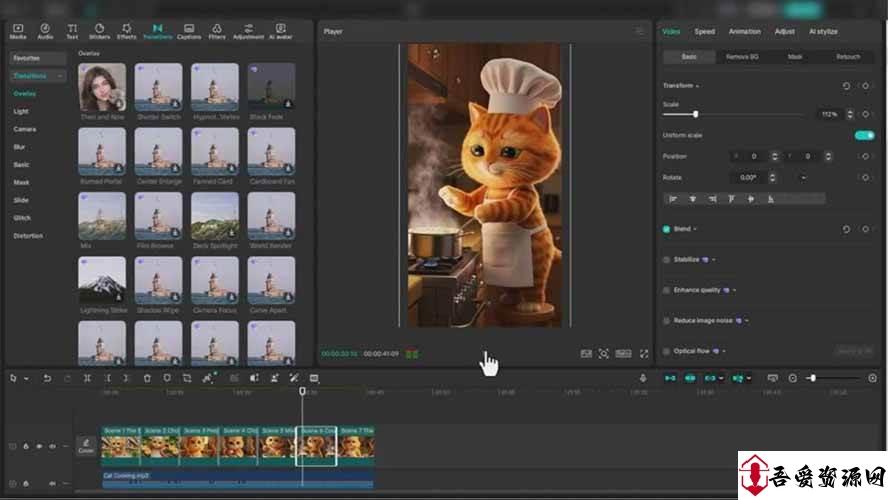Open the Stickers panel

point(99,30)
